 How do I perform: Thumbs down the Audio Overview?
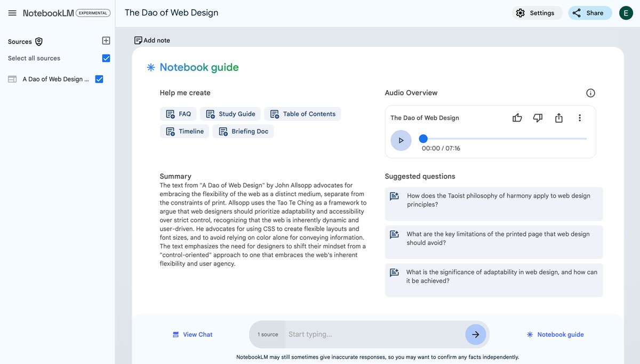coord(538,118)
